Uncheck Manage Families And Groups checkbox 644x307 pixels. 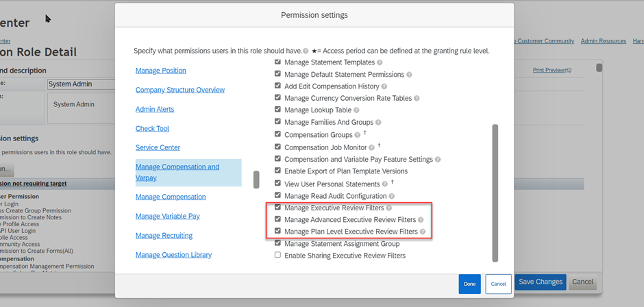pyautogui.click(x=277, y=121)
